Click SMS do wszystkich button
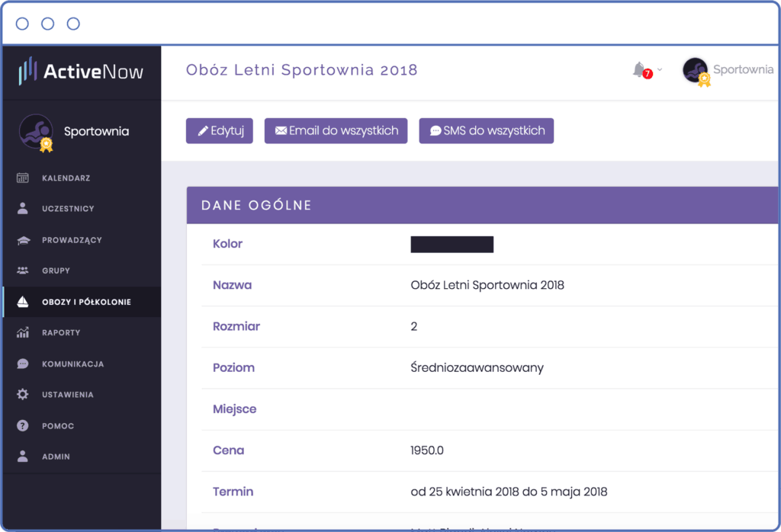Screen dimensions: 781x532 tap(486, 131)
